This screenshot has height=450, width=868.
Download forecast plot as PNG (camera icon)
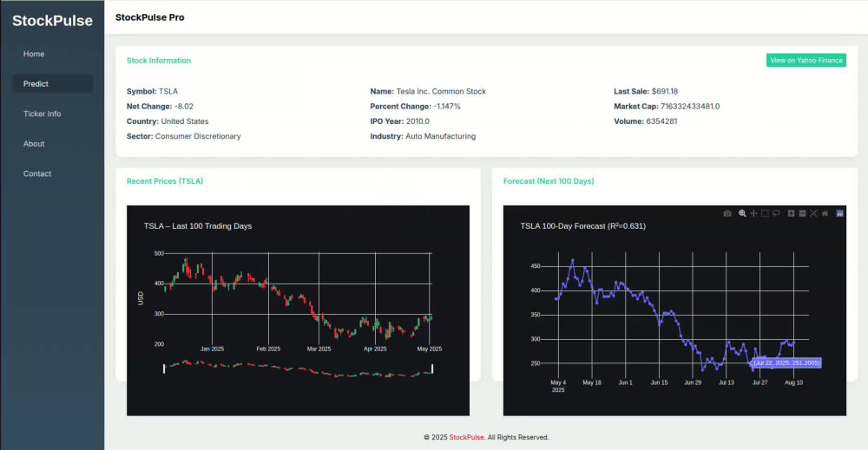tap(727, 213)
